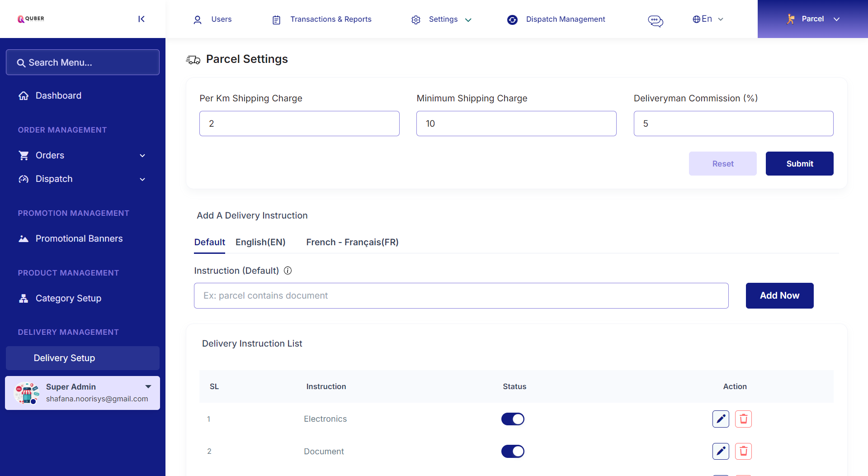The width and height of the screenshot is (868, 476).
Task: Turn off the Document instruction status toggle
Action: coord(513,451)
